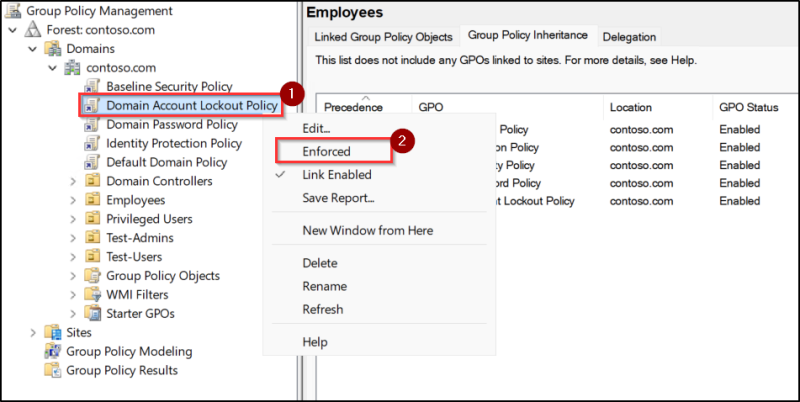Select Identity Protection Policy in the tree
800x402 pixels.
[x=173, y=143]
